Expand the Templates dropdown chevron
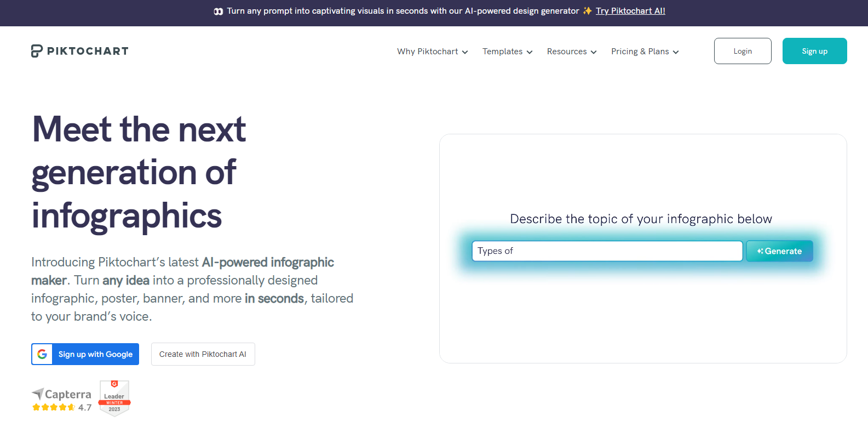Viewport: 868px width, 438px height. tap(530, 52)
